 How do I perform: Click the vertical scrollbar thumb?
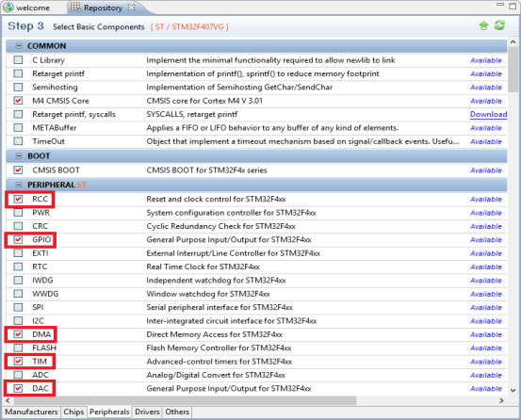click(x=513, y=70)
